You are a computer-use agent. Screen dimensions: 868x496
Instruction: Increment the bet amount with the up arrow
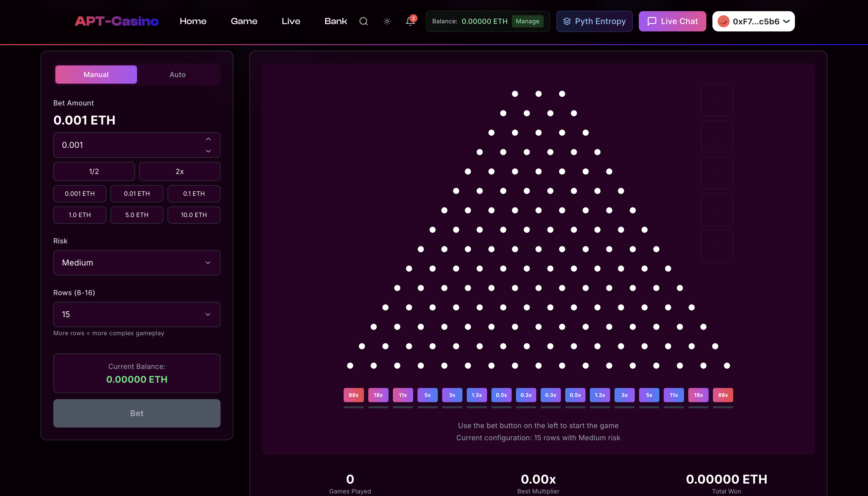[208, 139]
